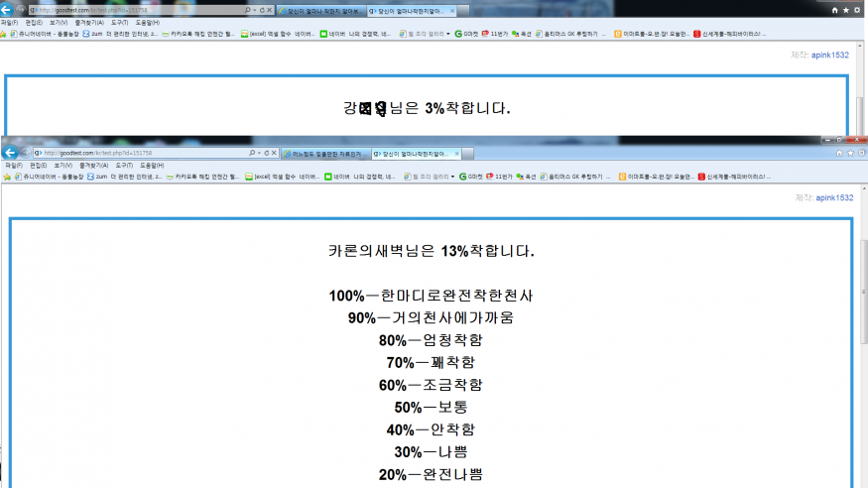Open favorites star icon in front window's top-right
Screen dimensions: 868x488
click(x=851, y=154)
